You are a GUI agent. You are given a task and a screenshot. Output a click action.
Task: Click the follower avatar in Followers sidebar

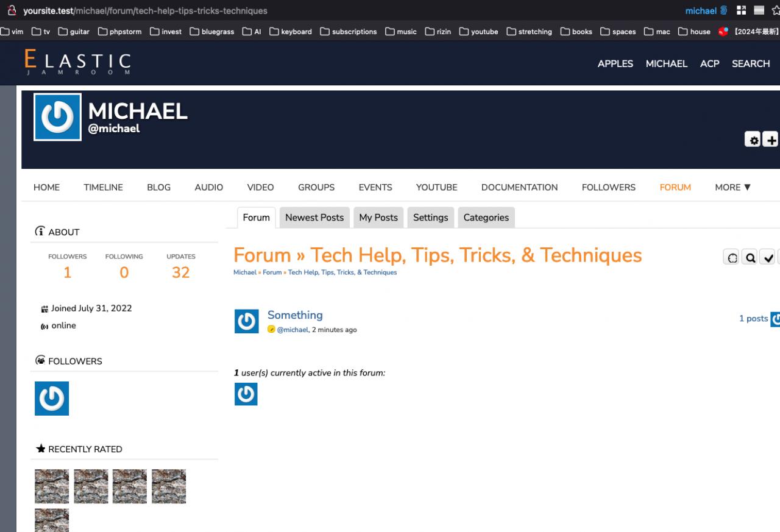52,399
